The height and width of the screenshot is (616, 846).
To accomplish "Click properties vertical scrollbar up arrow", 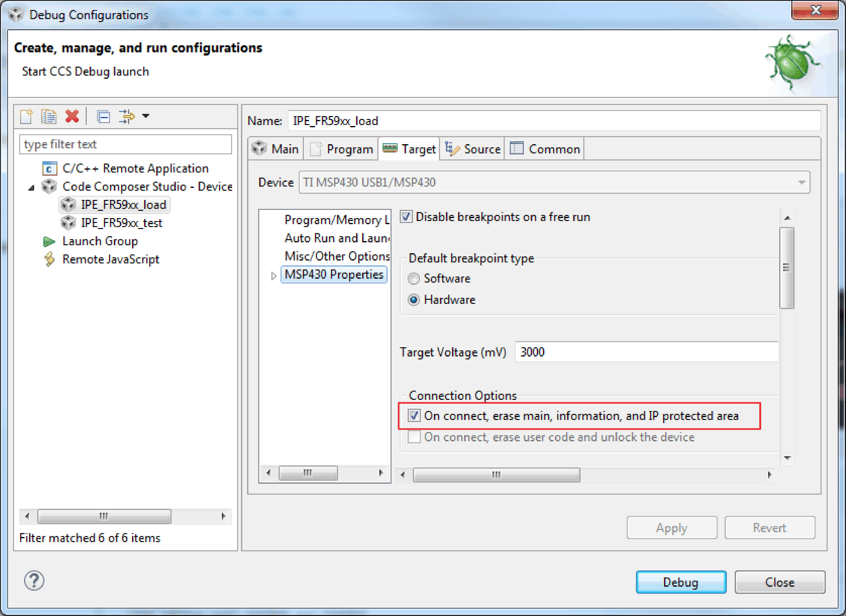I will 787,218.
